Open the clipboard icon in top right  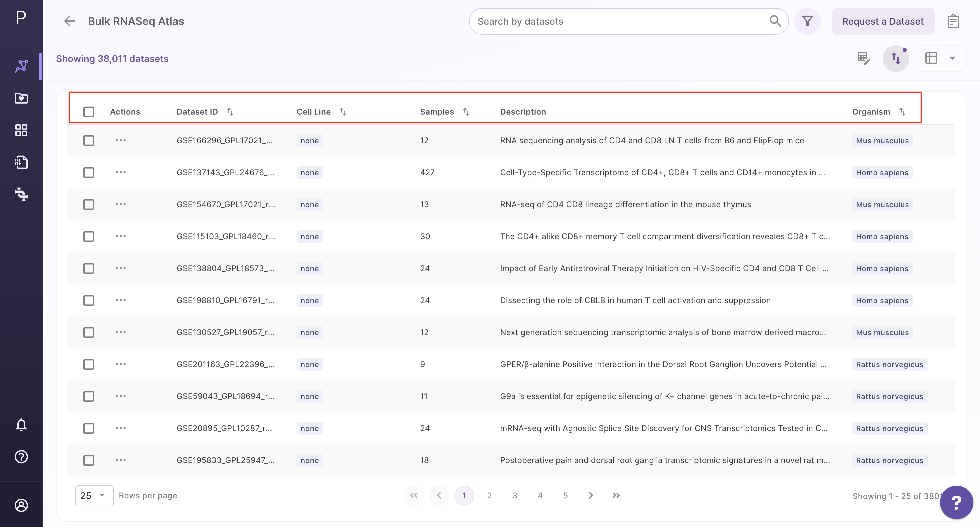(953, 21)
